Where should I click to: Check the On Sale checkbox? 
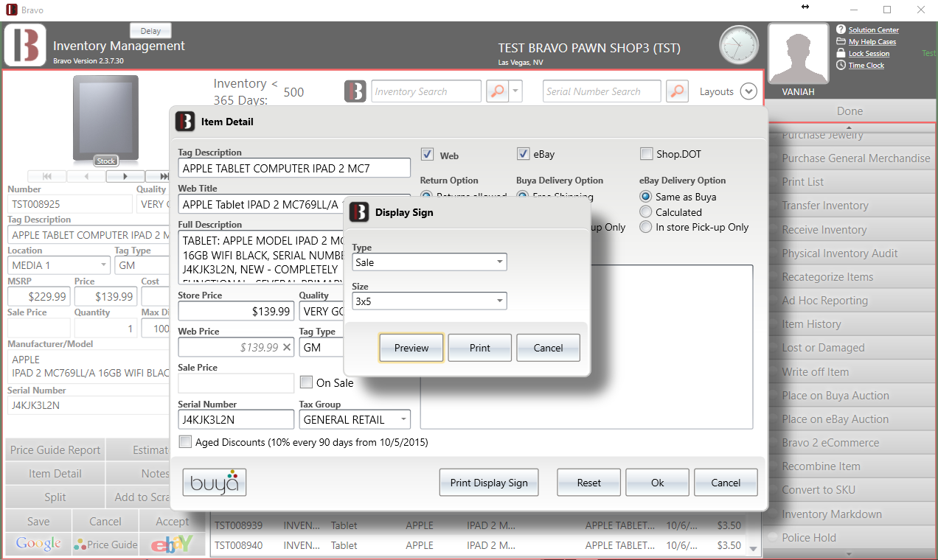tap(306, 382)
